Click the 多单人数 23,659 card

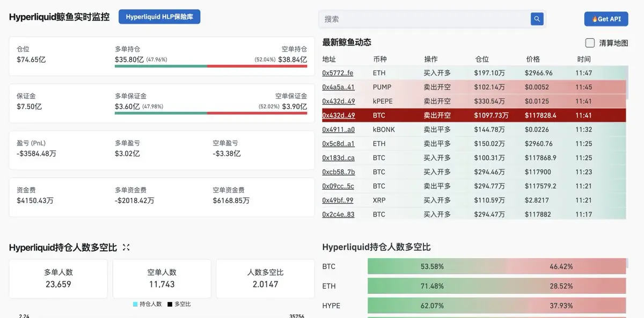pos(58,279)
